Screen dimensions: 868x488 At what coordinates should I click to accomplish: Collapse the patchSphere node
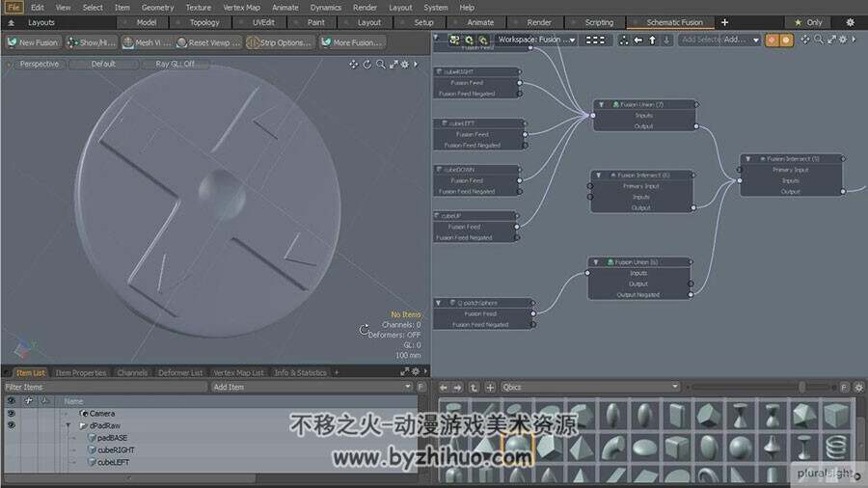pyautogui.click(x=439, y=303)
